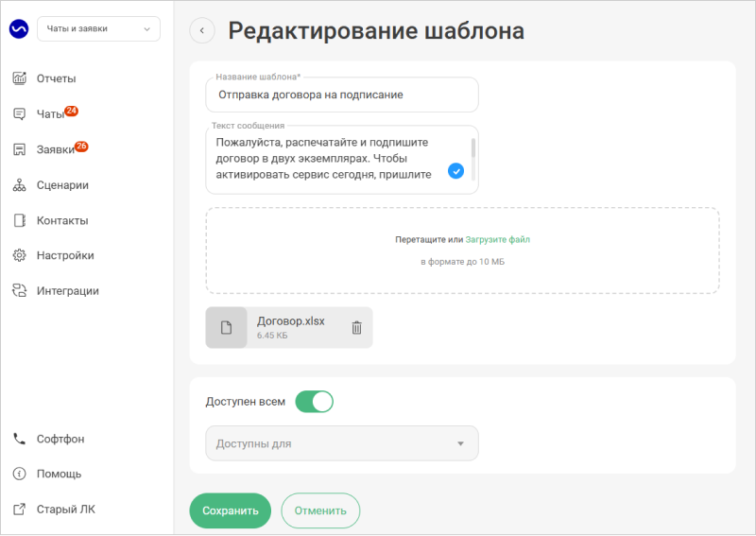
Task: Go back using the left chevron button
Action: [x=201, y=30]
